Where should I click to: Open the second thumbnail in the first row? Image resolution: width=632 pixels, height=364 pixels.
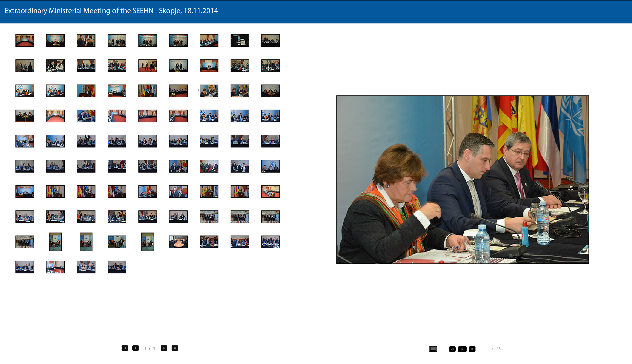pyautogui.click(x=55, y=40)
